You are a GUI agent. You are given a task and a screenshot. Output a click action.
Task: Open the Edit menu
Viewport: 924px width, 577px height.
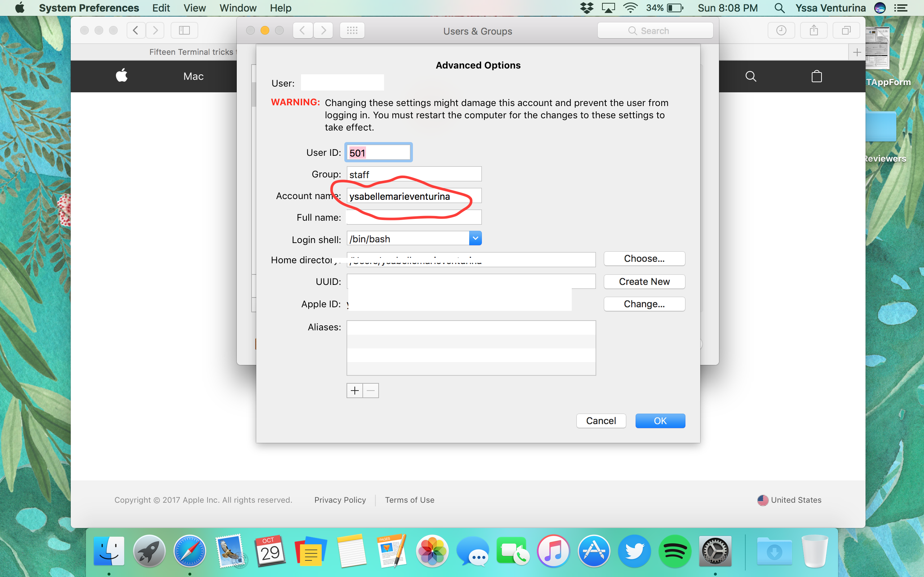(161, 8)
